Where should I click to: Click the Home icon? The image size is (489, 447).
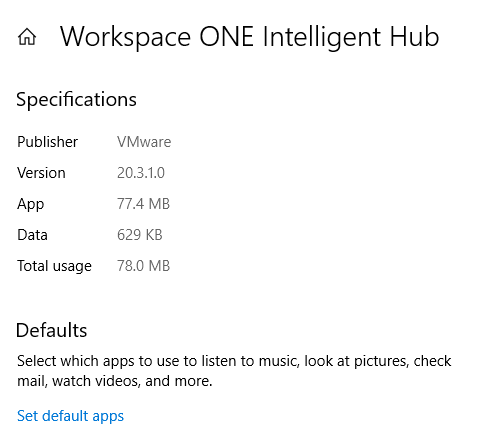click(x=27, y=37)
